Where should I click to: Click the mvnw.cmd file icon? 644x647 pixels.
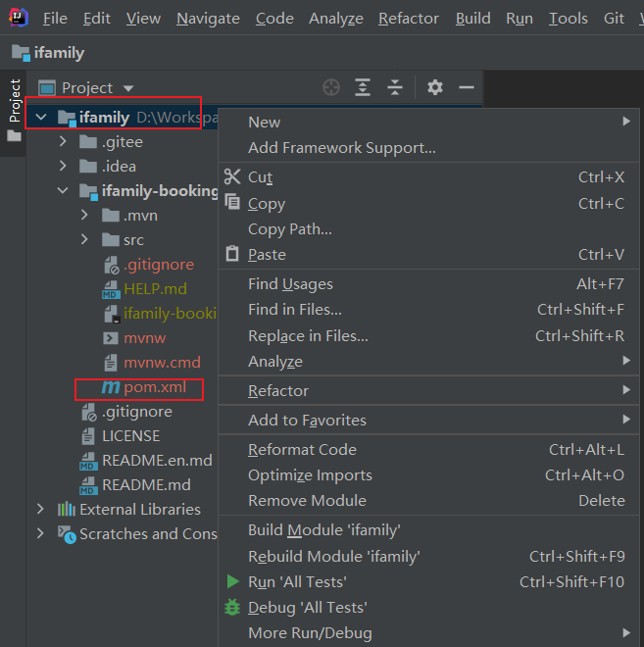(x=110, y=363)
